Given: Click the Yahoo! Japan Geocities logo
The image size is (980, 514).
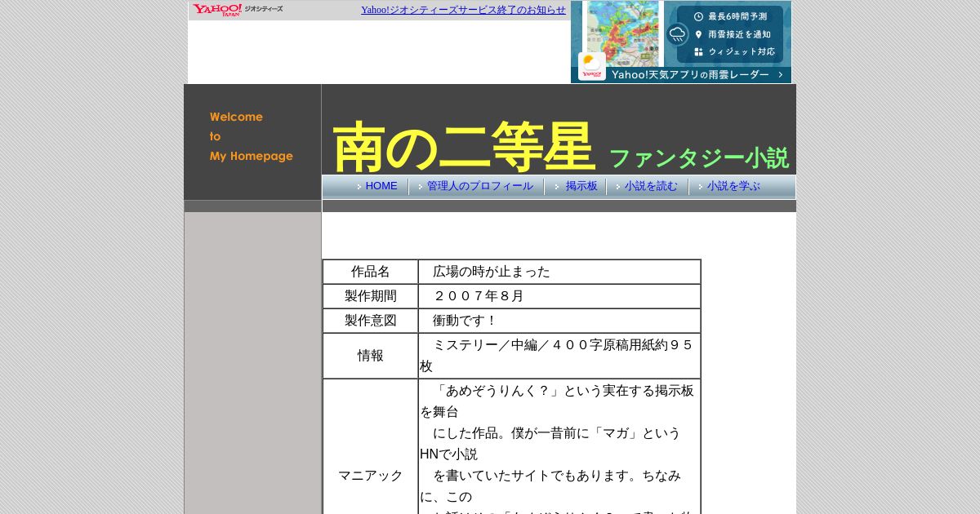Looking at the screenshot, I should pyautogui.click(x=238, y=10).
